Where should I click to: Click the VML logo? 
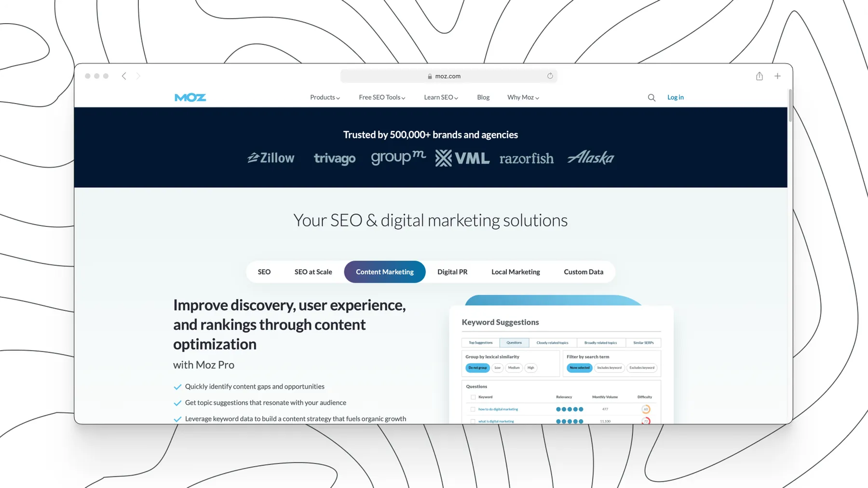tap(462, 158)
